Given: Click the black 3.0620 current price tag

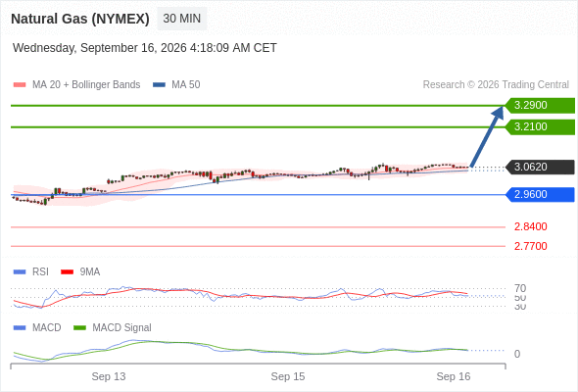Looking at the screenshot, I should click(x=540, y=167).
